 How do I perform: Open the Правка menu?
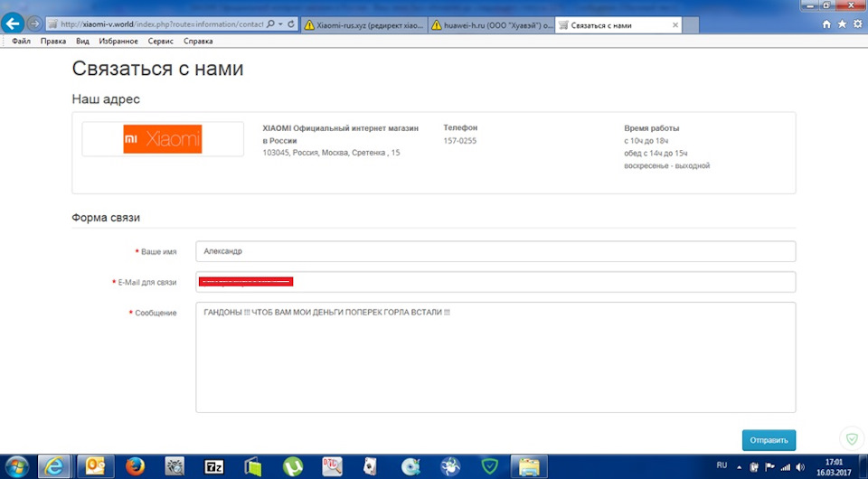click(53, 41)
